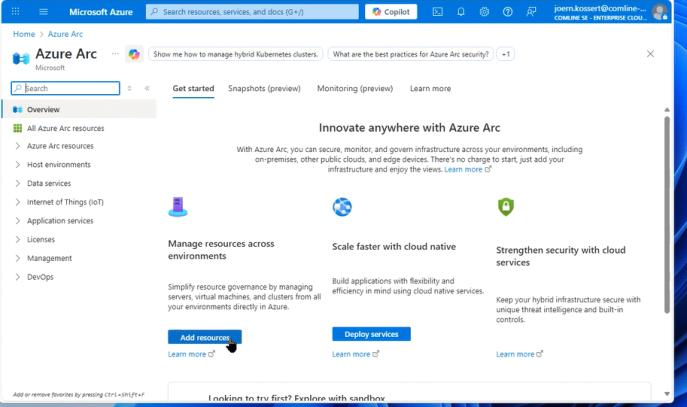Open the Help question mark icon
The height and width of the screenshot is (407, 687).
coord(507,12)
